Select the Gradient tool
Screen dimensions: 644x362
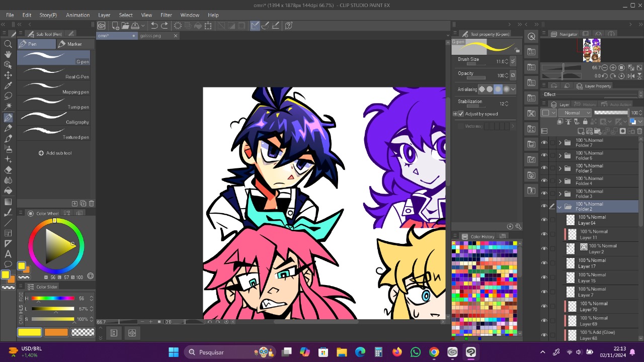point(8,201)
